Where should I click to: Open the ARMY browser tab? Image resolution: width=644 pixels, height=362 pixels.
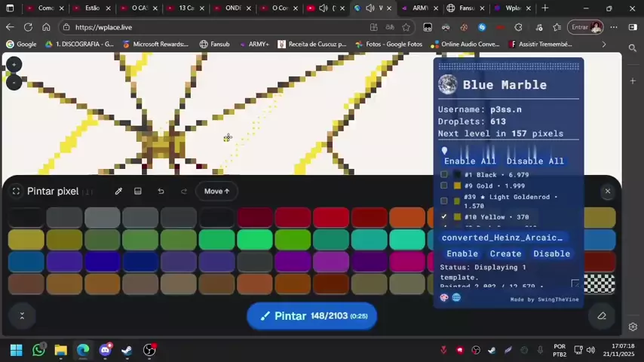click(416, 8)
